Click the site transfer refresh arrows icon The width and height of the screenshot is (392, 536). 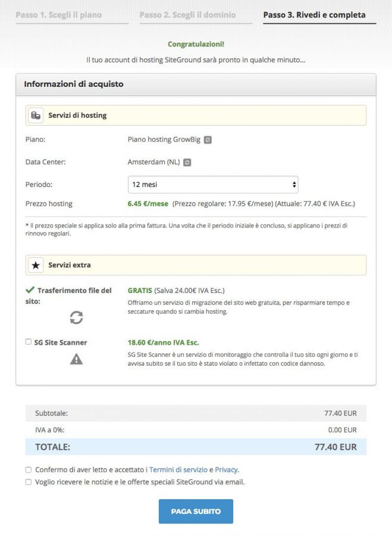click(x=76, y=317)
